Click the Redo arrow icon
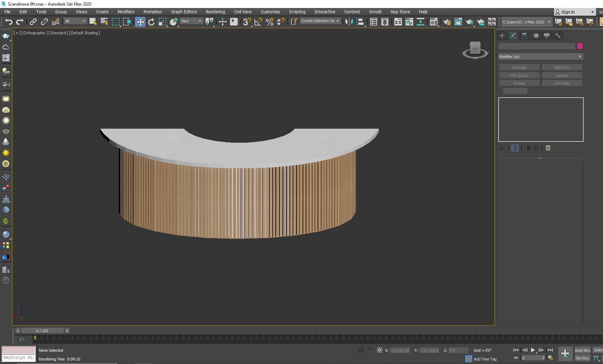This screenshot has width=603, height=364. (20, 22)
